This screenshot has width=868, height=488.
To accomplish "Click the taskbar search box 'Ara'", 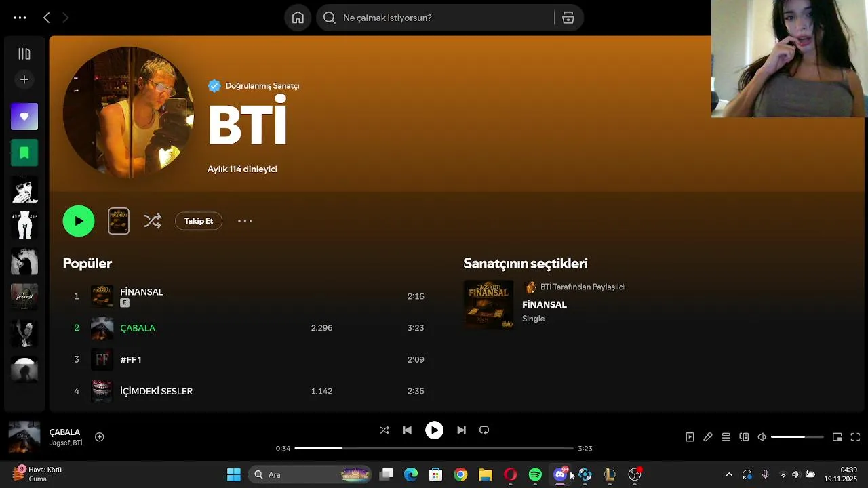I will [x=310, y=474].
